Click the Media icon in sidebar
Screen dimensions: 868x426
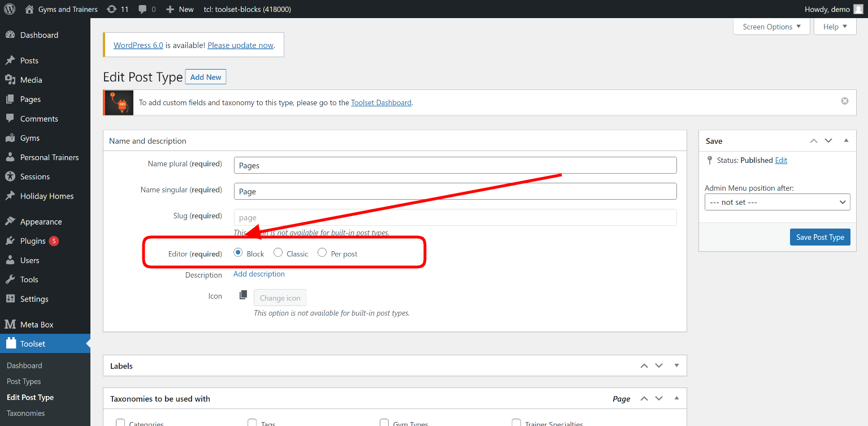10,80
